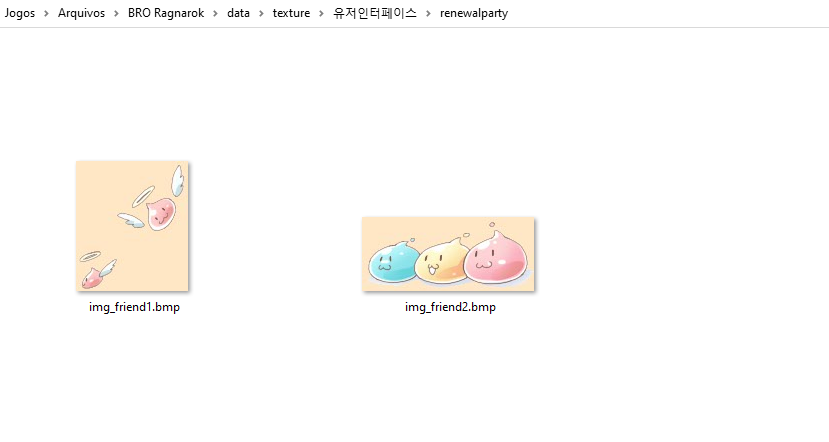Expand chevron after Jogos breadcrumb

47,14
